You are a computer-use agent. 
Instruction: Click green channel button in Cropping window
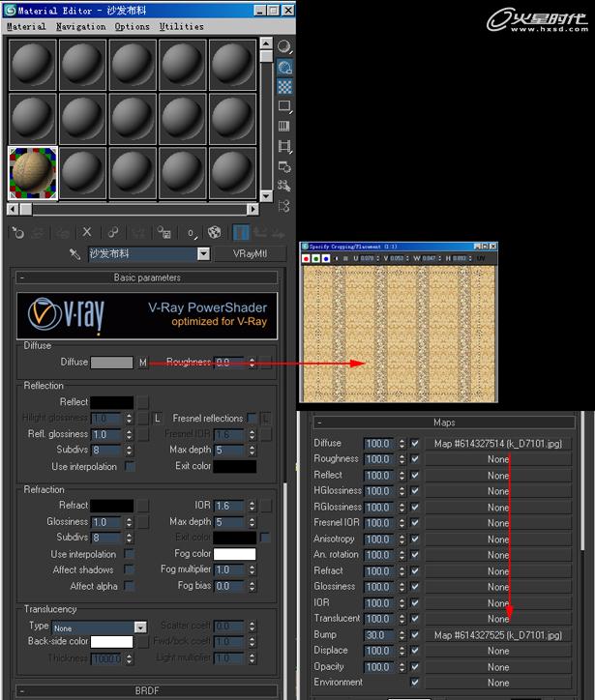point(315,258)
